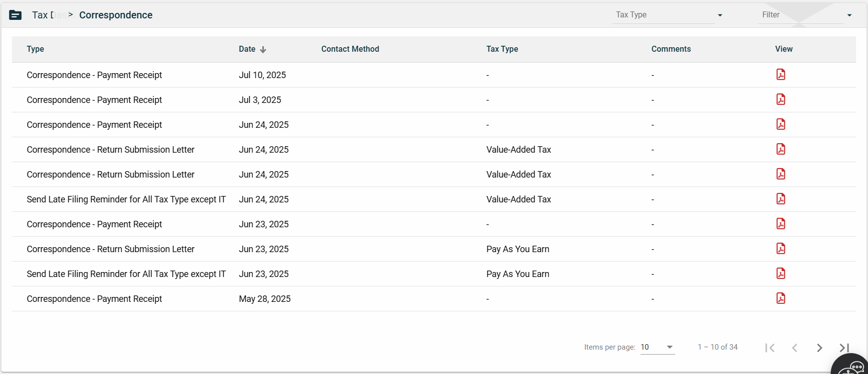The image size is (868, 374).
Task: Click the correspondence folder icon in header
Action: coord(15,15)
